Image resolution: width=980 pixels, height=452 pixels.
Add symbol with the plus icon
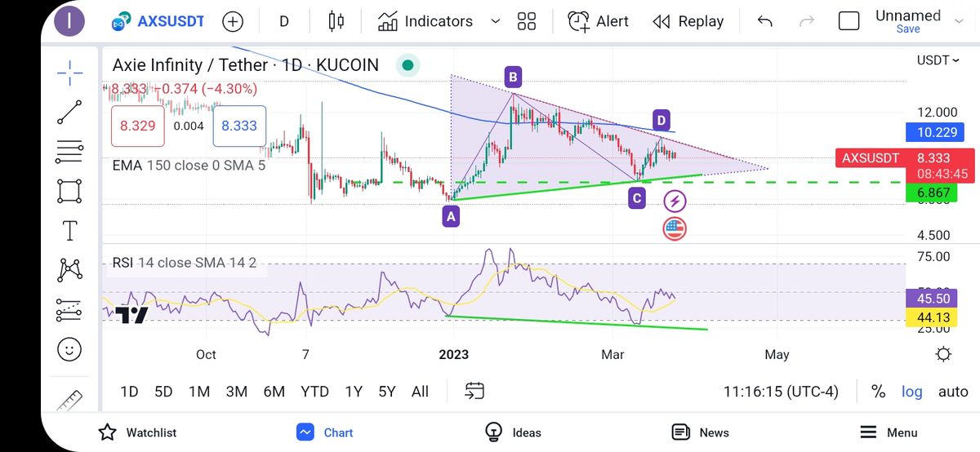233,22
